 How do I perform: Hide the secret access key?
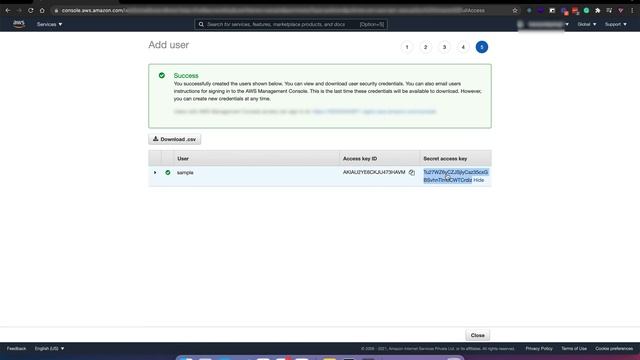479,180
